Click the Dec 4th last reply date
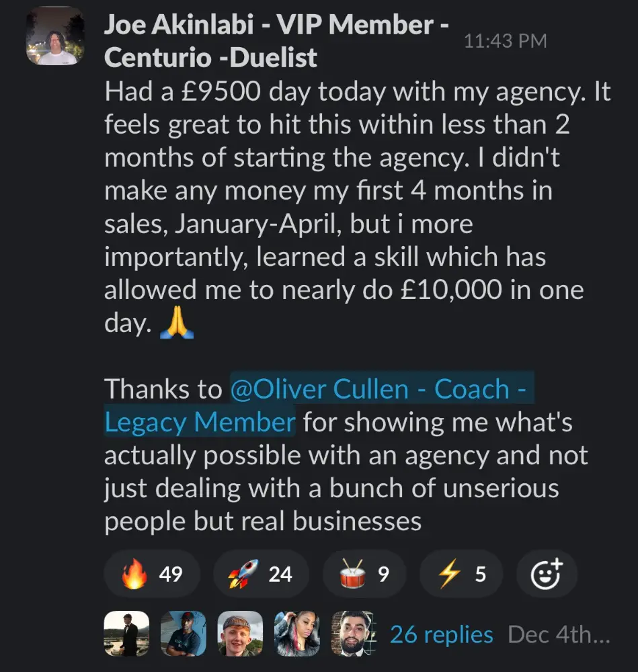The width and height of the screenshot is (638, 672). tap(559, 634)
